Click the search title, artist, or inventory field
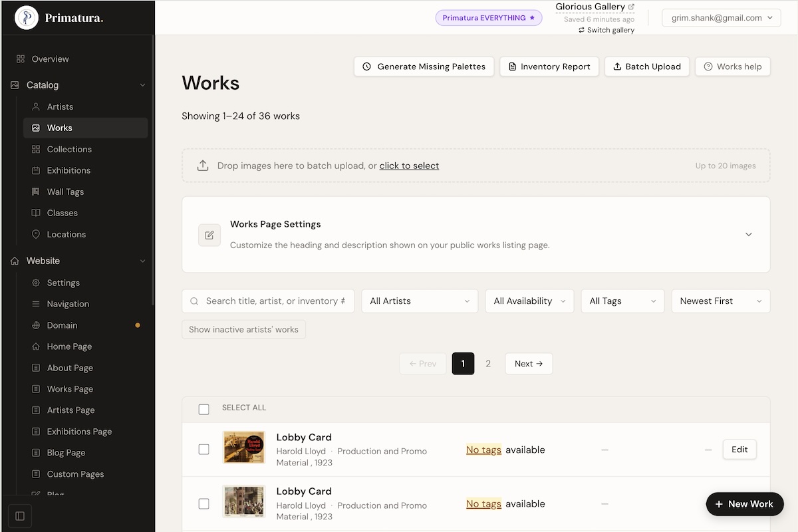Screen dimensions: 798x532 click(268, 301)
